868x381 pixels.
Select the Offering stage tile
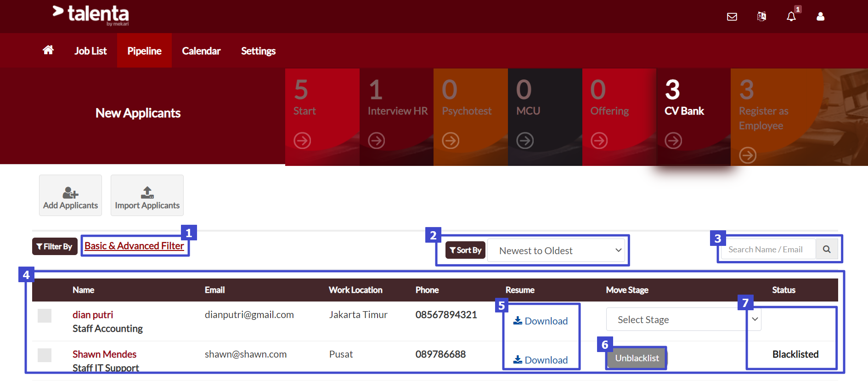(619, 117)
